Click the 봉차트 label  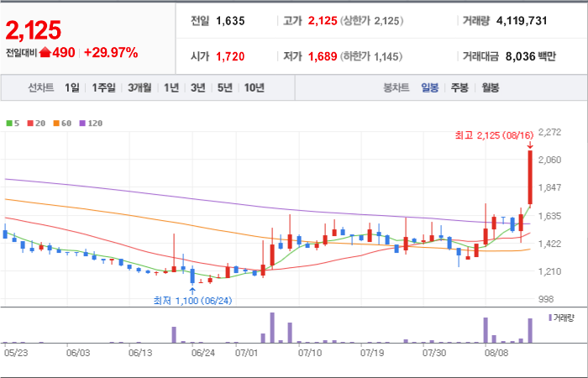coord(396,88)
